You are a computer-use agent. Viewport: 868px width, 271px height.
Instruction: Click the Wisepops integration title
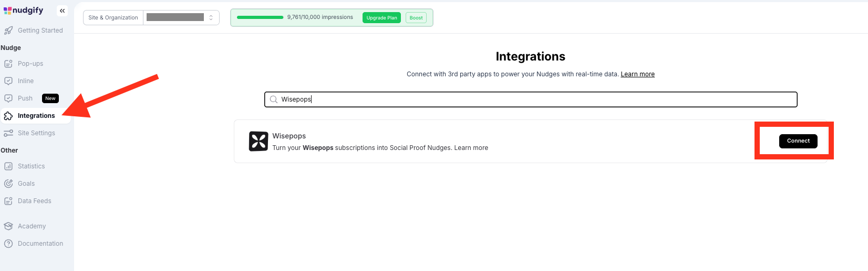point(289,136)
